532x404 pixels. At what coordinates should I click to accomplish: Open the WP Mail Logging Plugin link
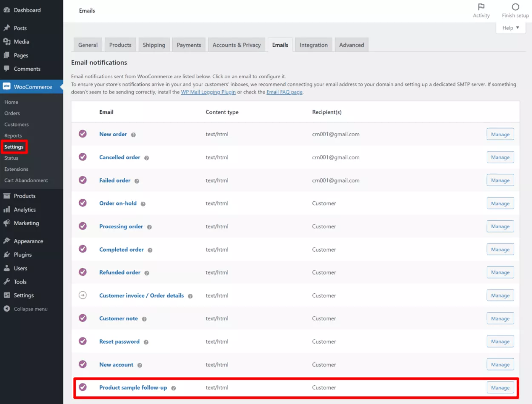point(208,92)
